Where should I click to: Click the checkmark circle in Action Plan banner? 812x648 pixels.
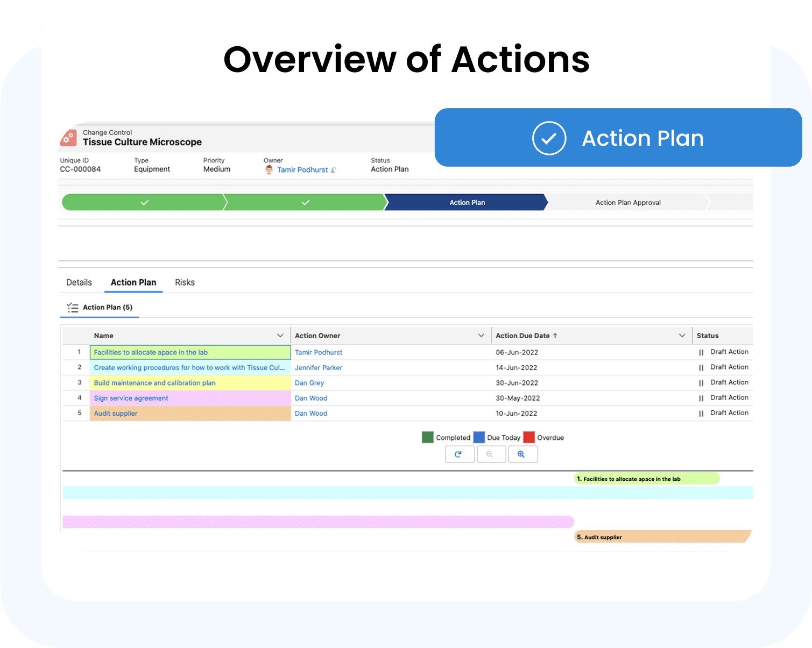pos(549,138)
